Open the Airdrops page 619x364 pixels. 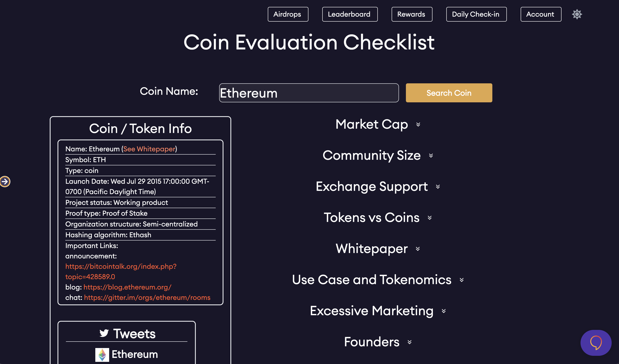(x=288, y=14)
